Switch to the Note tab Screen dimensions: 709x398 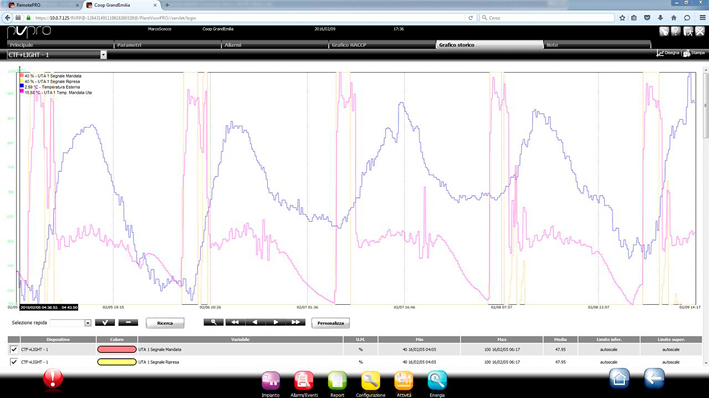tap(597, 45)
